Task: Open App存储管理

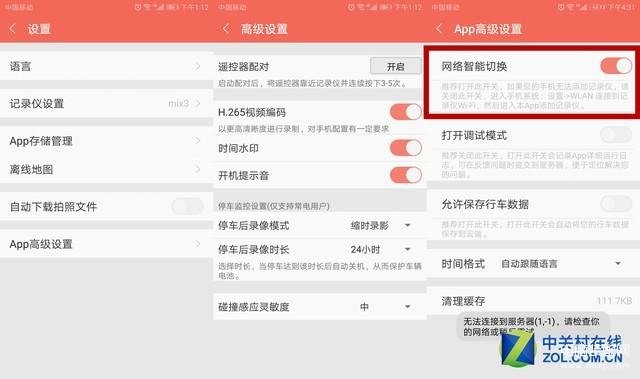Action: (106, 141)
